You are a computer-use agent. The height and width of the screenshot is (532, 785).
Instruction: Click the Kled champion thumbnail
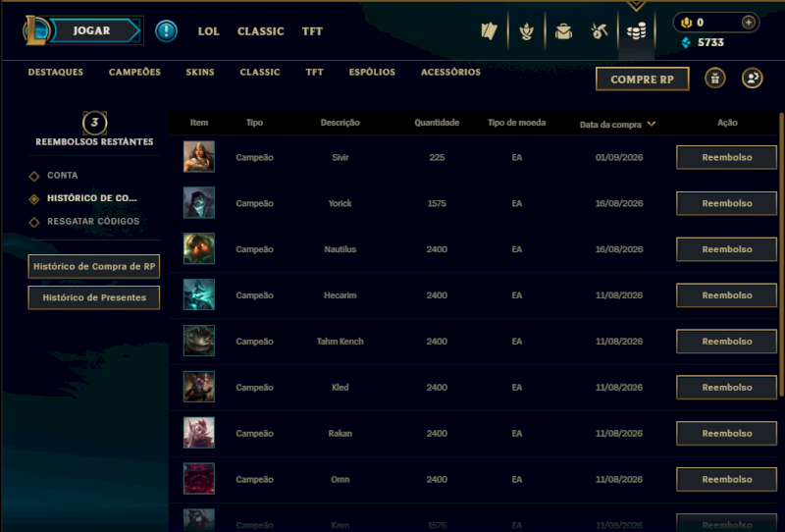pos(199,388)
